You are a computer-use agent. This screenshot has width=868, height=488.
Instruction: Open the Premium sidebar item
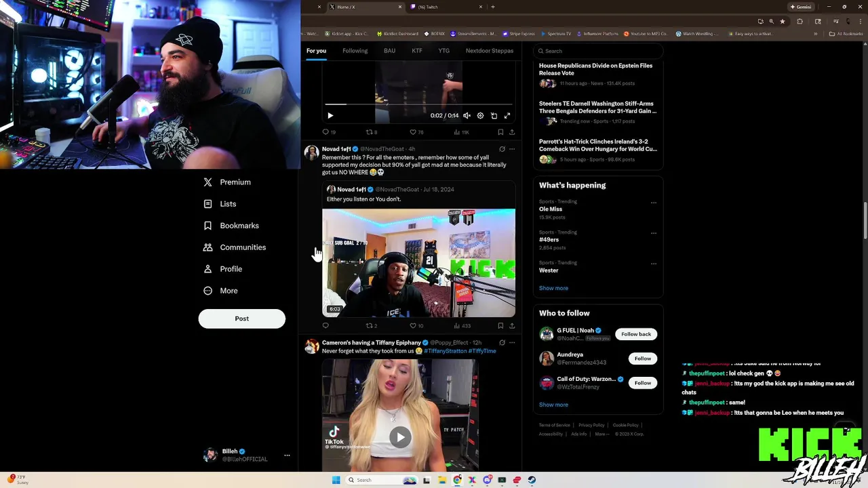pyautogui.click(x=227, y=182)
